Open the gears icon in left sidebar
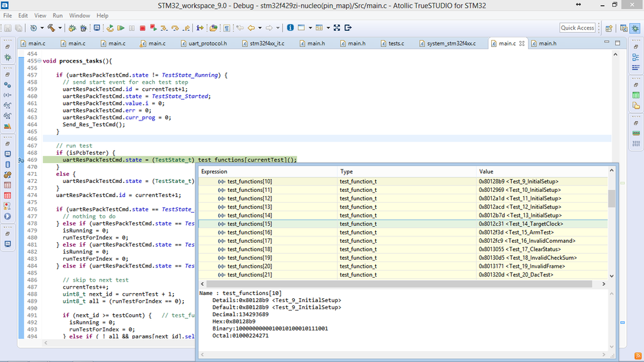 [7, 175]
